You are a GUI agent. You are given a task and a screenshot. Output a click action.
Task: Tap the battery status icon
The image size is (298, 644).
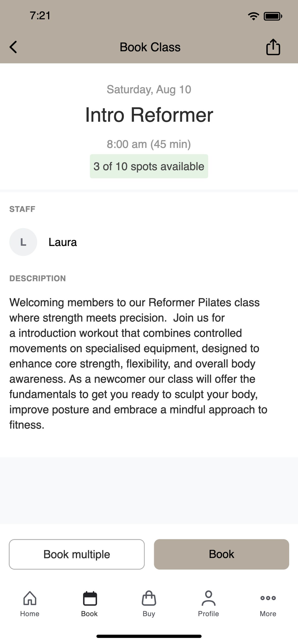[273, 16]
